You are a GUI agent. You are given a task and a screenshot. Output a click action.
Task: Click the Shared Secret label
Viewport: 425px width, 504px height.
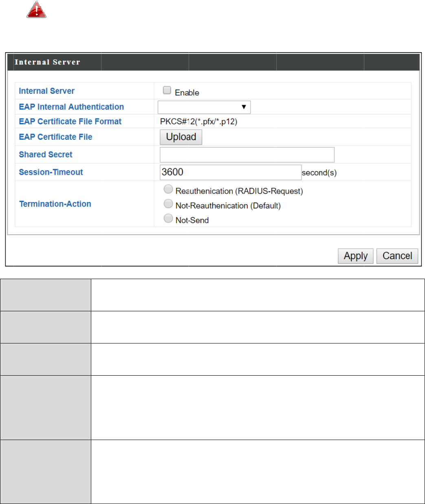coord(46,154)
